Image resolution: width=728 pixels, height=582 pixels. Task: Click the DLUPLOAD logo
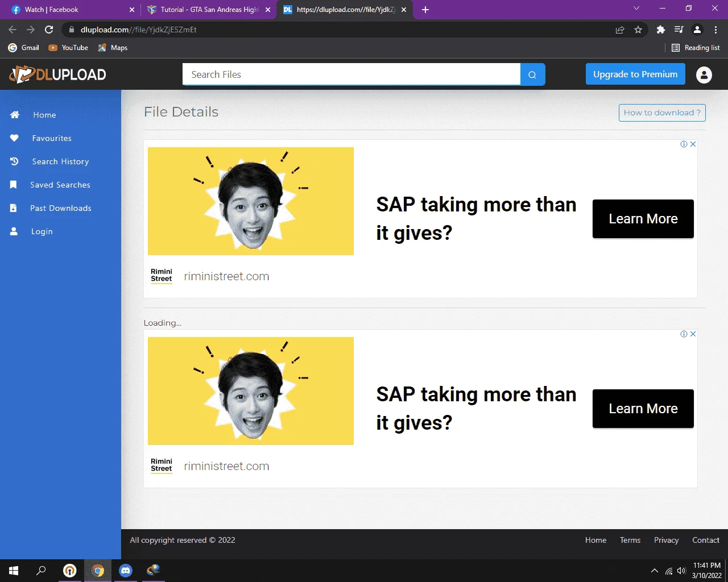click(57, 74)
